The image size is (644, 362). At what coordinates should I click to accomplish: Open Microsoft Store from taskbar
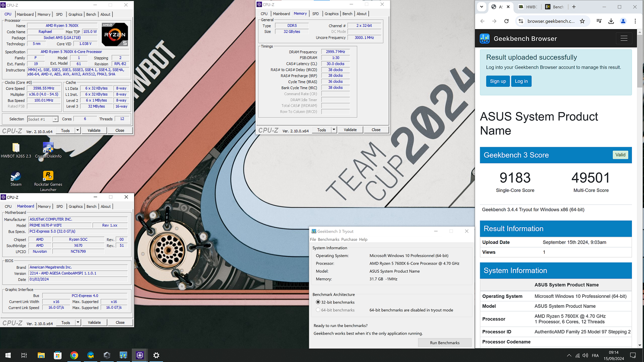57,355
